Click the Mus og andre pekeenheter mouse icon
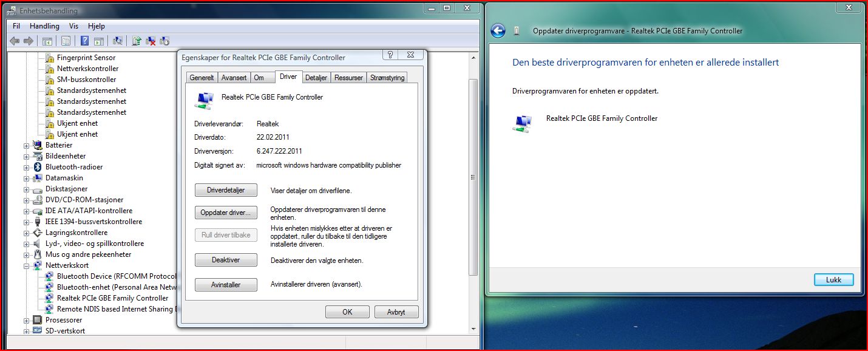The image size is (868, 351). pos(38,254)
